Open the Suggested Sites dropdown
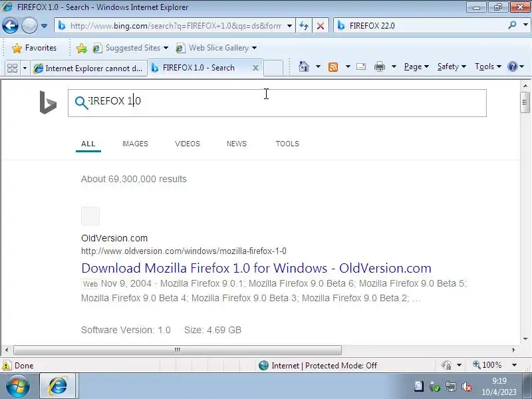The width and height of the screenshot is (532, 399). point(131,48)
